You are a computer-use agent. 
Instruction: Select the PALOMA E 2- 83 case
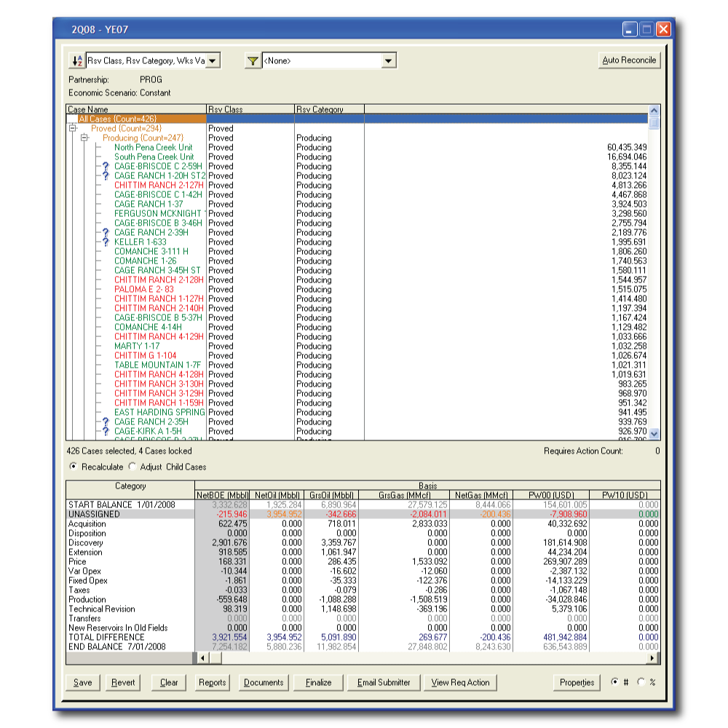(144, 289)
